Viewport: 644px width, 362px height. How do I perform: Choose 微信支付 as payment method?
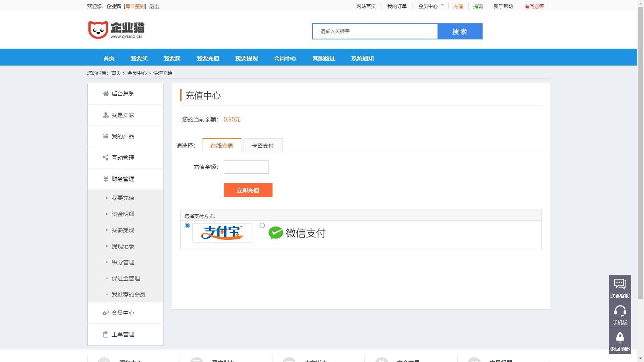click(262, 225)
